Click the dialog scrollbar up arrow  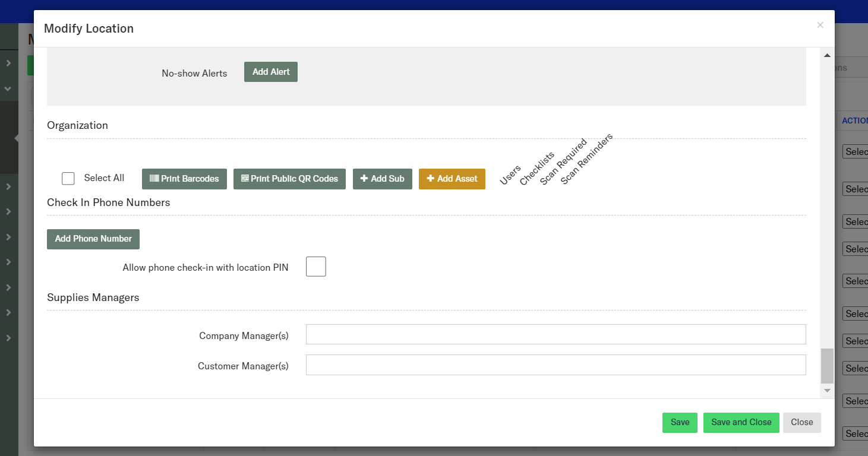tap(826, 56)
